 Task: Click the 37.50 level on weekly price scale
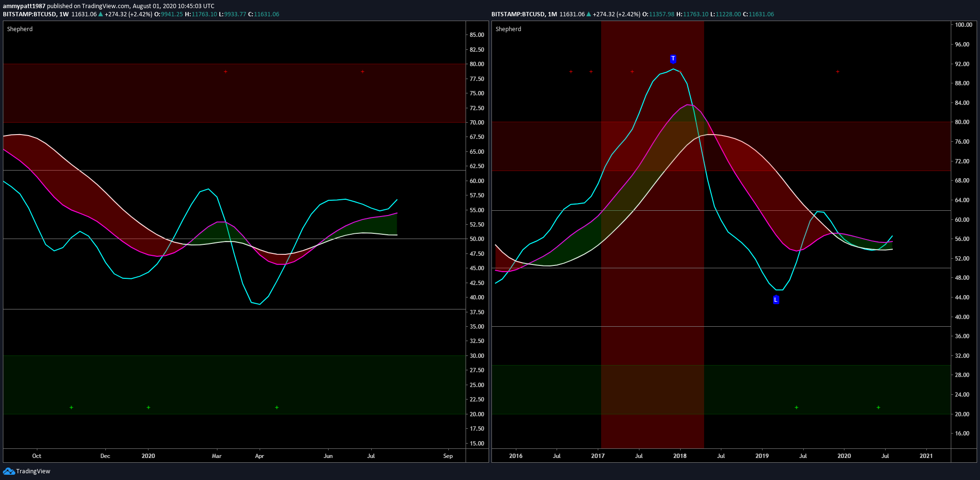477,312
